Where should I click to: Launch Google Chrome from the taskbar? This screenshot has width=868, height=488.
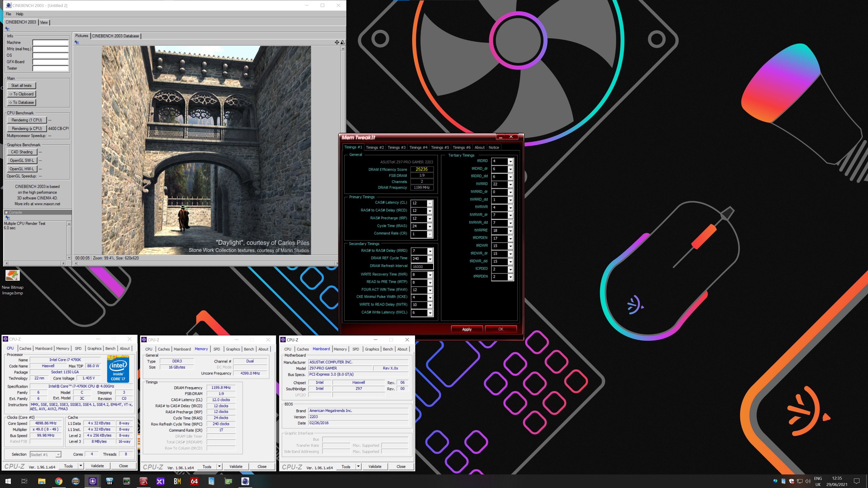coord(59,481)
